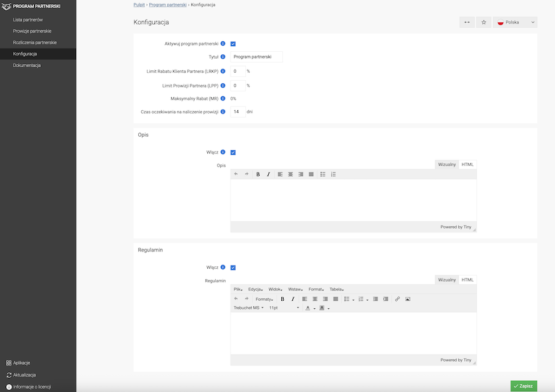Center text in the Opis editor
The image size is (555, 392).
[x=290, y=174]
